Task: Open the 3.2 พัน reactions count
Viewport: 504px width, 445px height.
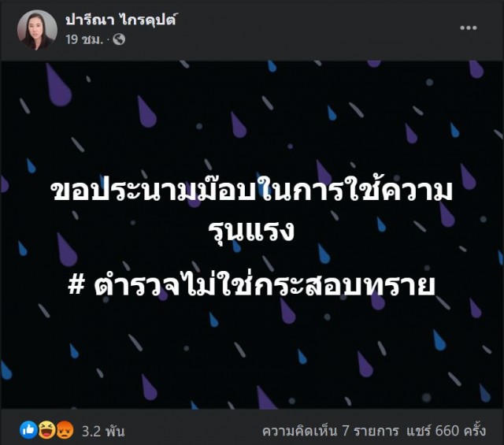Action: point(103,431)
